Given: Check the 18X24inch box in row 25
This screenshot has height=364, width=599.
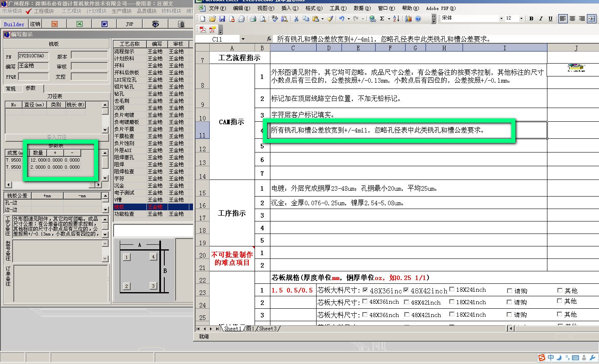Looking at the screenshot, I should (x=452, y=314).
